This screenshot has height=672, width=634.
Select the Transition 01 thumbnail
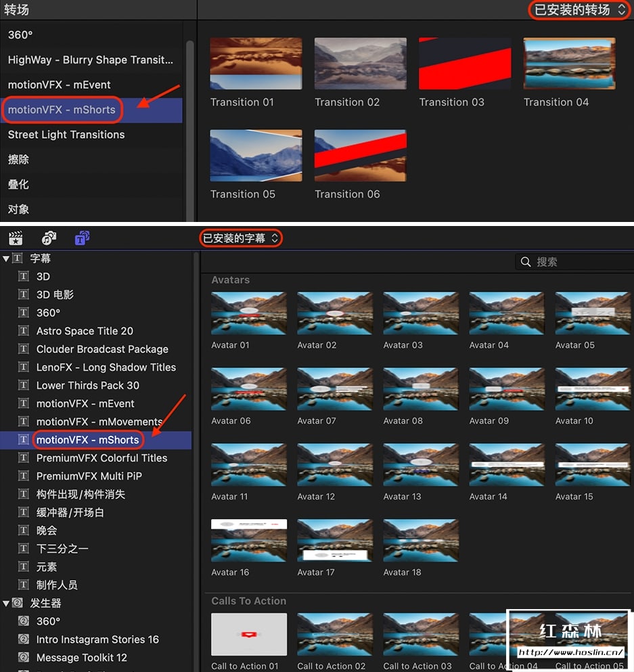pos(256,64)
